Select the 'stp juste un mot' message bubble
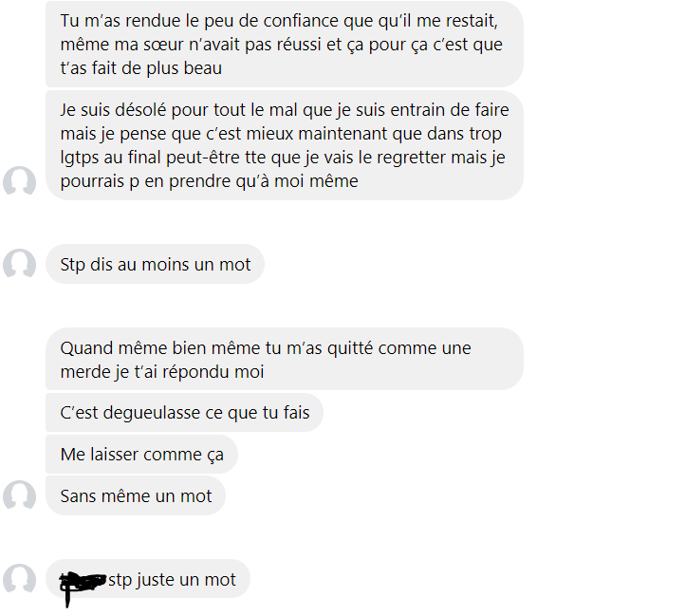Screen dimensions: 685x616 click(x=148, y=579)
